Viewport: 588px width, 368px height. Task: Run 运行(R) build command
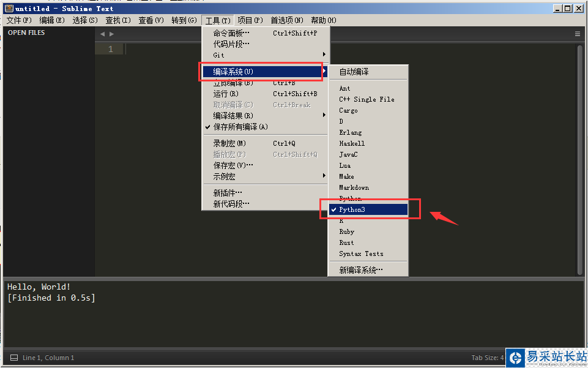[x=266, y=94]
